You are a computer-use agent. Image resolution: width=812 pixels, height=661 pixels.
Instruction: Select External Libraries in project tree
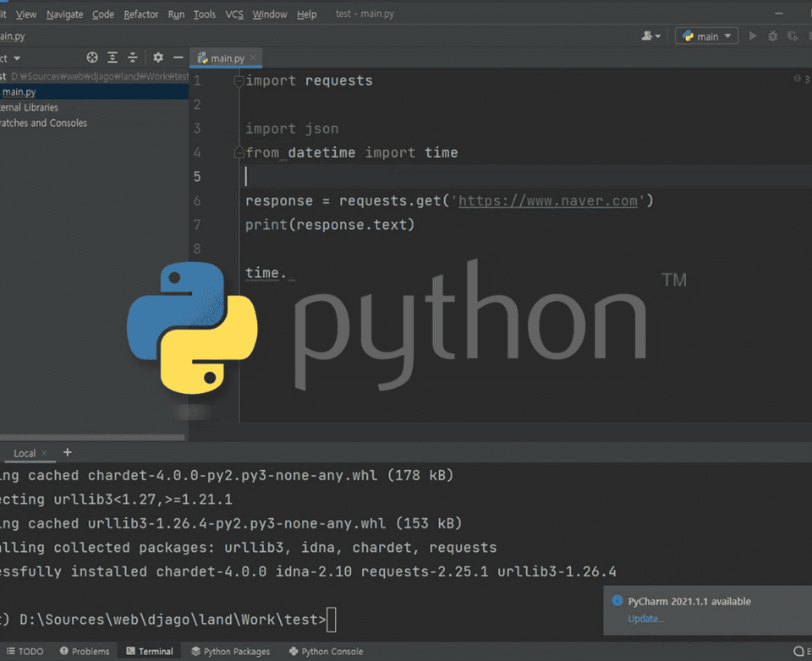[29, 107]
